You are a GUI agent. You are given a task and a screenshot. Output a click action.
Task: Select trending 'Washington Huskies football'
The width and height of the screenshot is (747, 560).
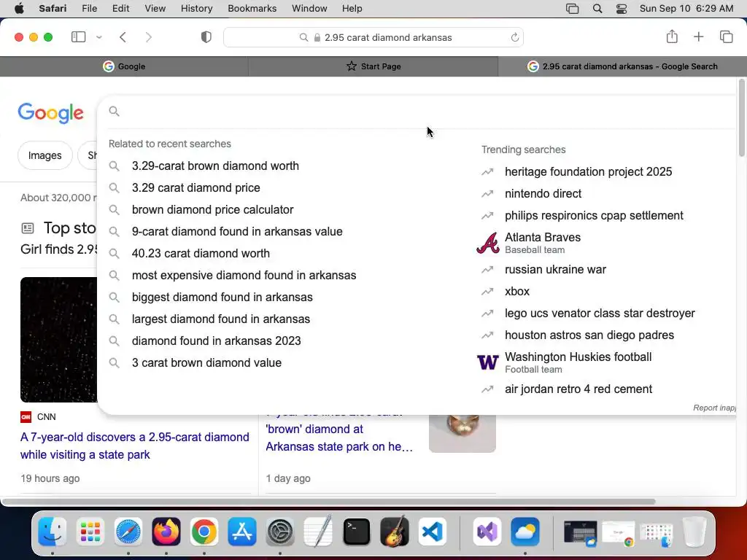click(578, 362)
